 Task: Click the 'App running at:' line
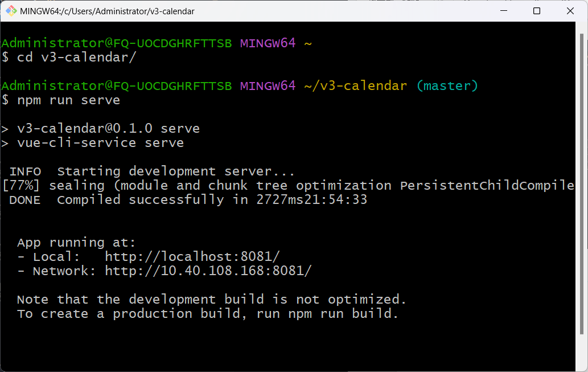77,243
